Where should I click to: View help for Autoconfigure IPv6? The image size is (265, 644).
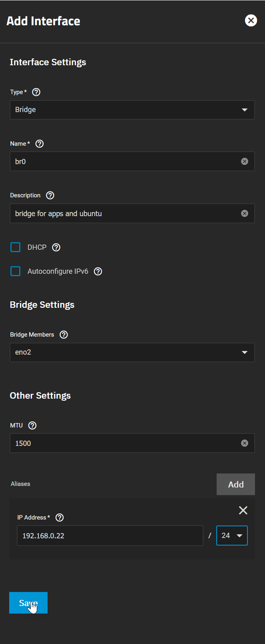(x=98, y=271)
